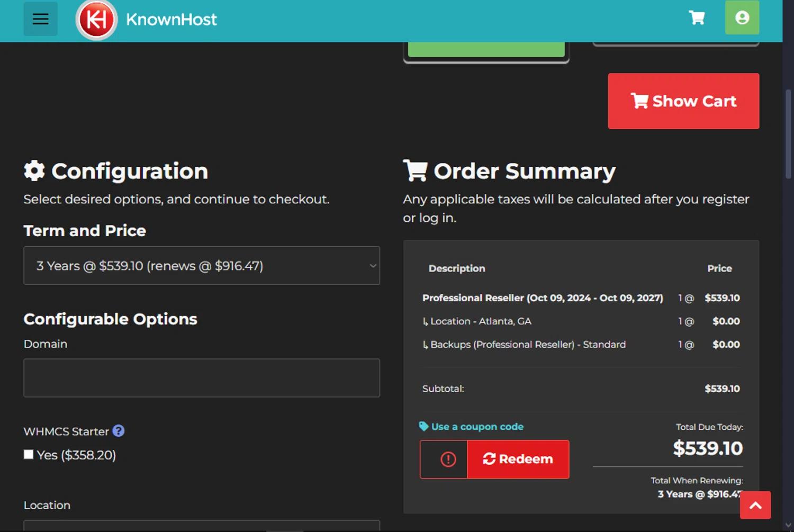Image resolution: width=794 pixels, height=532 pixels.
Task: Click the Total Due Today $539.10 amount
Action: pyautogui.click(x=708, y=448)
